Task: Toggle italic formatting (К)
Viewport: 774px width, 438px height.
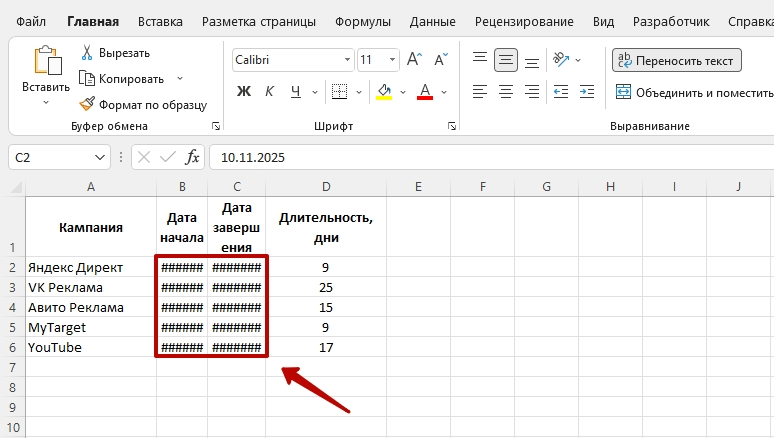Action: 270,92
